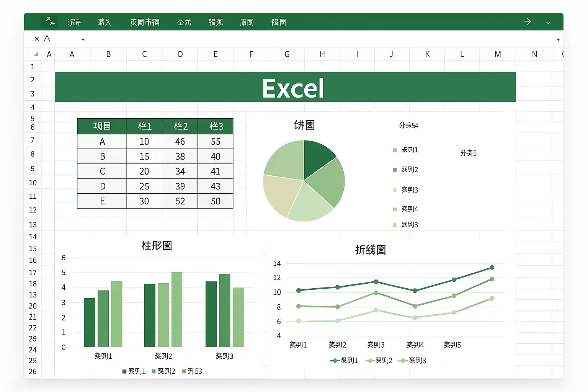This screenshot has width=588, height=392.
Task: Switch to the second ribbon tab
Action: click(x=104, y=22)
